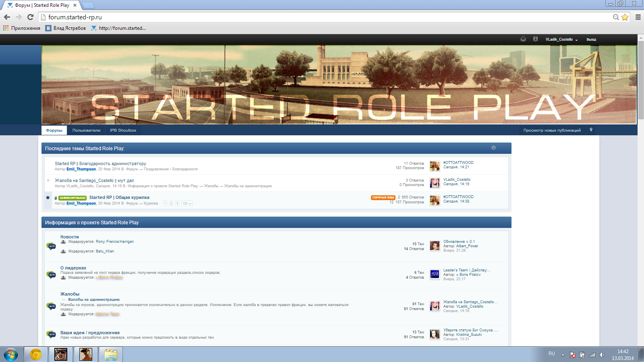Go to page 2 of Общая курилка
This screenshot has width=644, height=362.
[171, 203]
